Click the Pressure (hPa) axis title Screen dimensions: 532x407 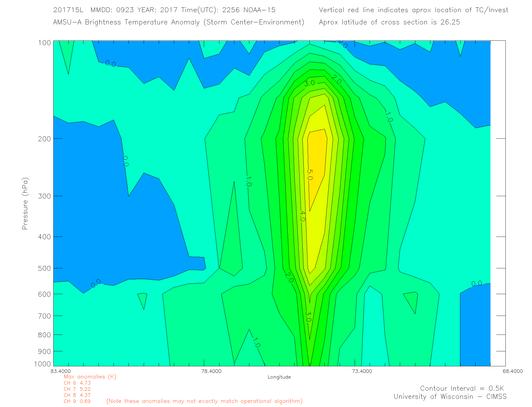(25, 204)
